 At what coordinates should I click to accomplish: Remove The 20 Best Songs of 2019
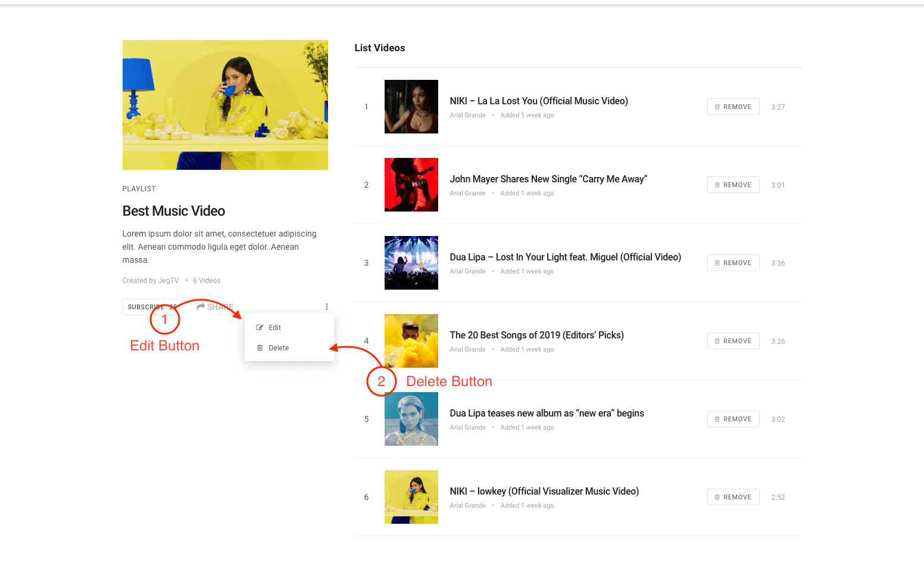pyautogui.click(x=733, y=341)
